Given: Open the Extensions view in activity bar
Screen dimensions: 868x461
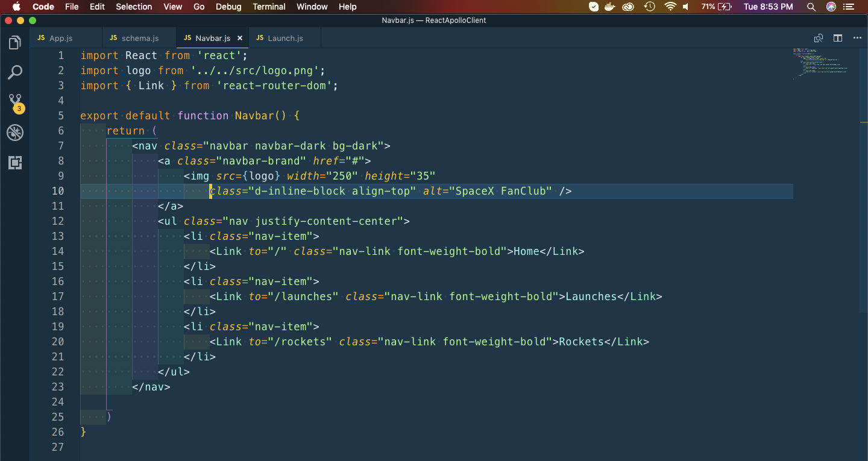Looking at the screenshot, I should click(15, 162).
